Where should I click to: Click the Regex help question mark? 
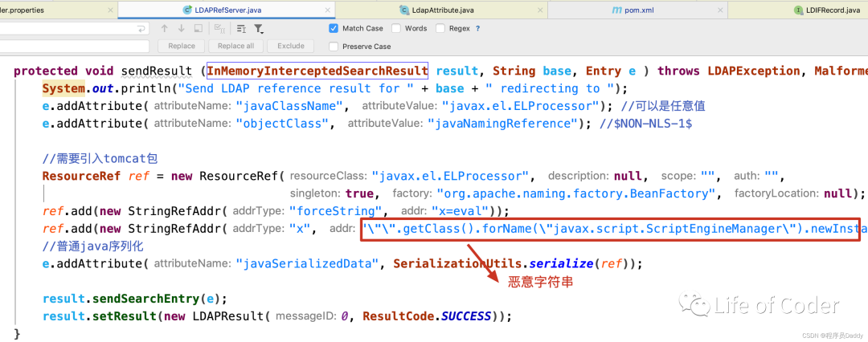point(477,28)
